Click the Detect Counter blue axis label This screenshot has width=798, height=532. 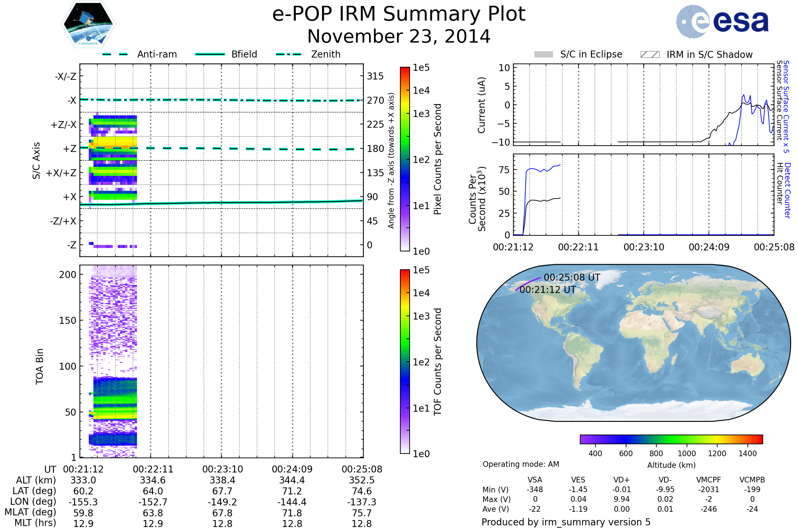(x=787, y=191)
